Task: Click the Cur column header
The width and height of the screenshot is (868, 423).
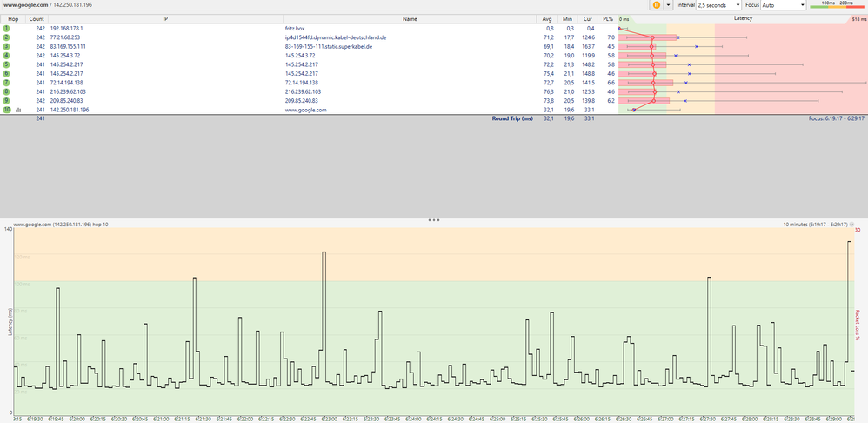Action: point(587,19)
